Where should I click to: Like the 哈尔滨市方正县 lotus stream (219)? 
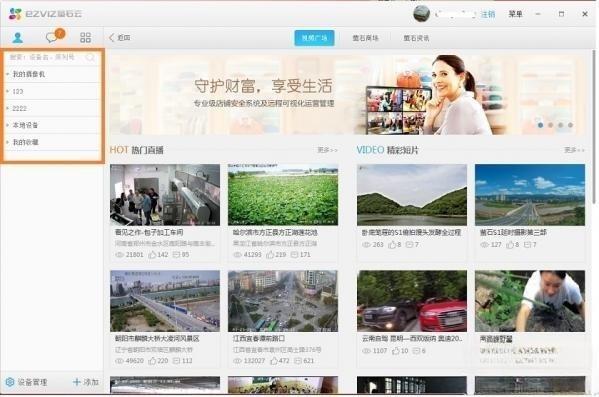tap(270, 254)
